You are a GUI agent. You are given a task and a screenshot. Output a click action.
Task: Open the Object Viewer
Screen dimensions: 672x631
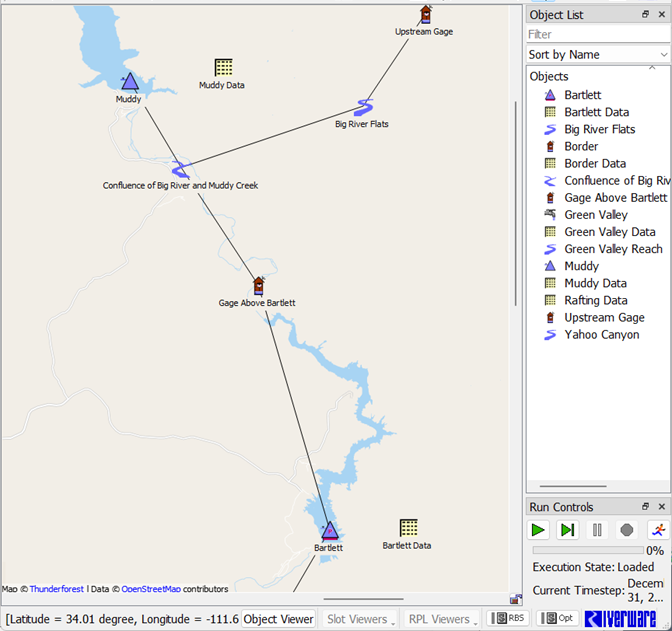click(279, 619)
